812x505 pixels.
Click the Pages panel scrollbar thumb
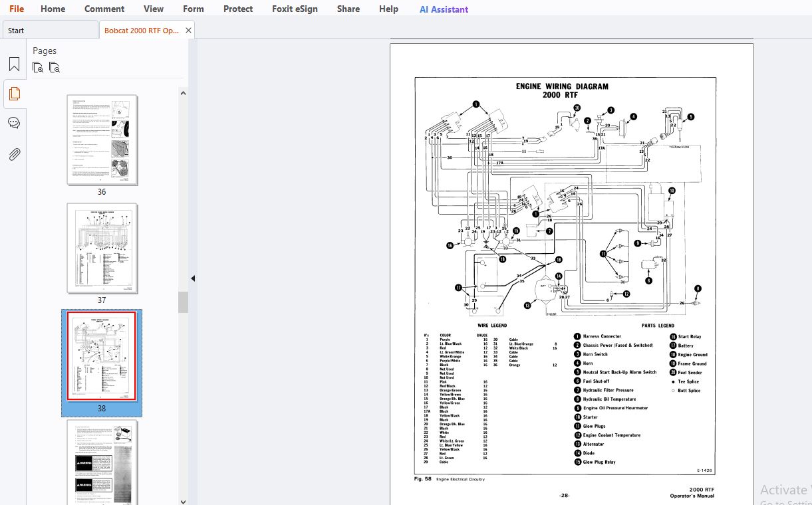click(183, 302)
